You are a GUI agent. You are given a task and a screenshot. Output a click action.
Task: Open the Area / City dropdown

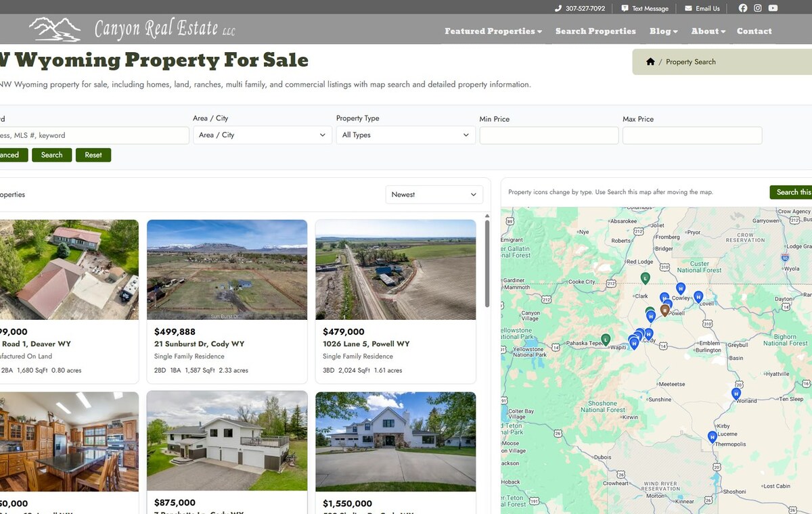263,135
